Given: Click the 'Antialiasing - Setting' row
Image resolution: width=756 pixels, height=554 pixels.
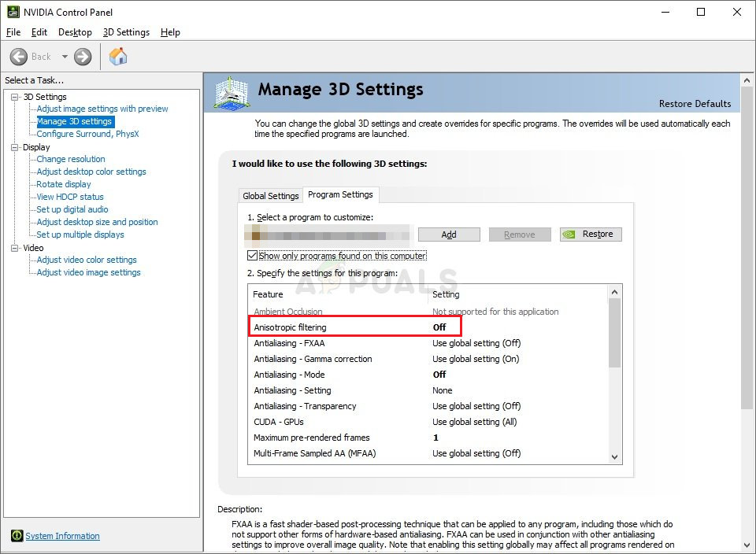Looking at the screenshot, I should (428, 390).
